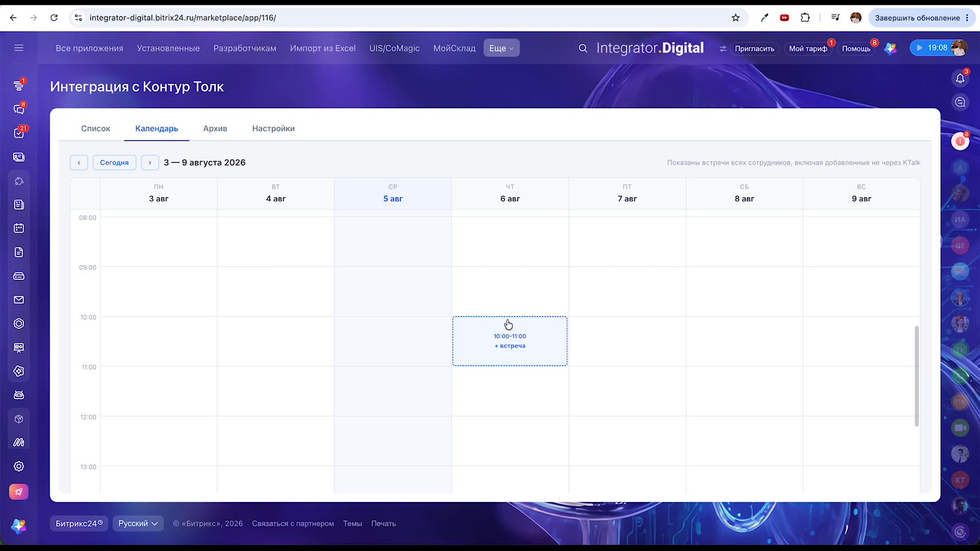Expand the Еще dropdown menu

502,48
